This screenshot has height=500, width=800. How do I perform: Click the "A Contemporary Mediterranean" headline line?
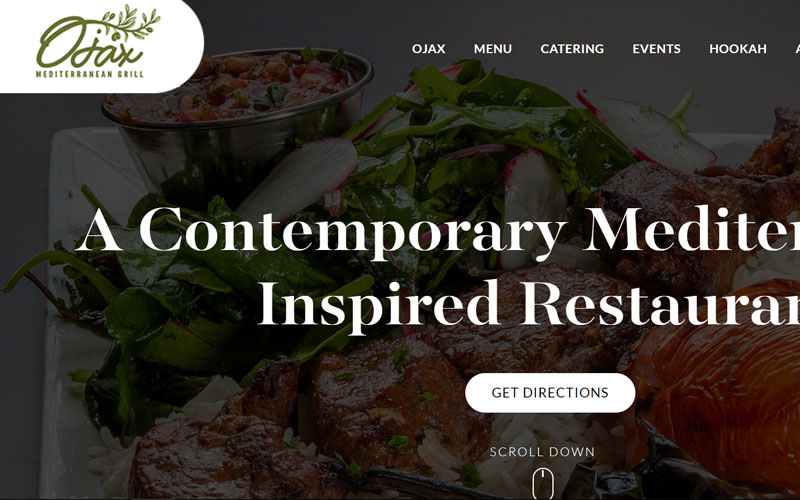tap(438, 231)
